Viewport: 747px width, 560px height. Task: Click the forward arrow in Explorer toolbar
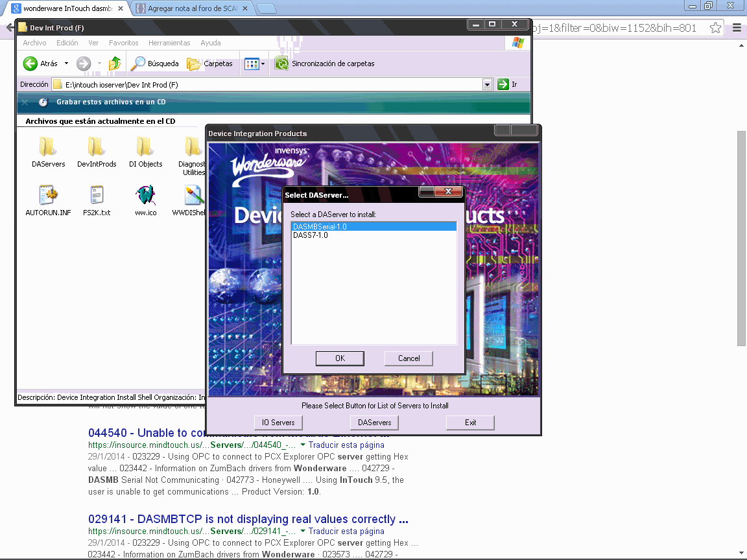coord(84,64)
